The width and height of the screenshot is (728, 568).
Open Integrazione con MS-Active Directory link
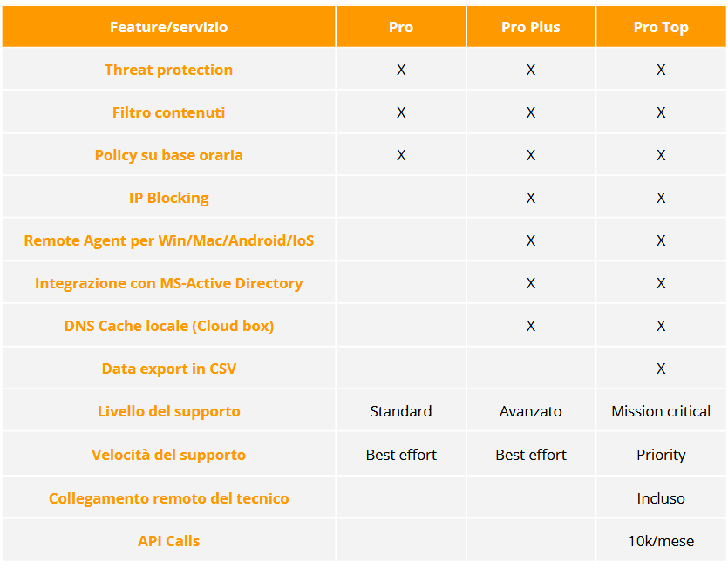tap(168, 283)
